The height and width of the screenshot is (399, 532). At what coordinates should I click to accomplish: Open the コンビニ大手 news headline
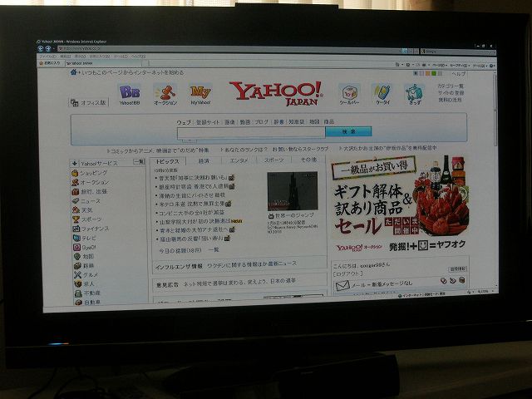pos(192,213)
